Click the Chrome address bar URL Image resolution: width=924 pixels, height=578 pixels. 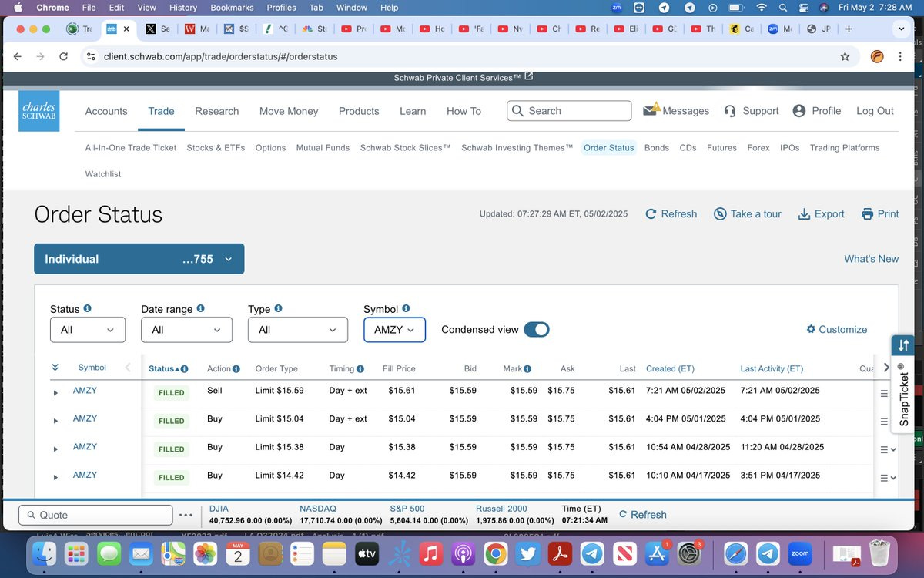pyautogui.click(x=221, y=56)
